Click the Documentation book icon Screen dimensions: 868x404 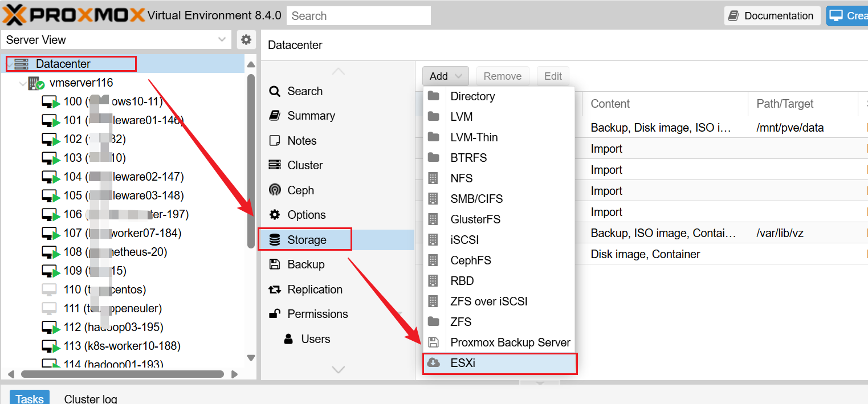click(734, 16)
